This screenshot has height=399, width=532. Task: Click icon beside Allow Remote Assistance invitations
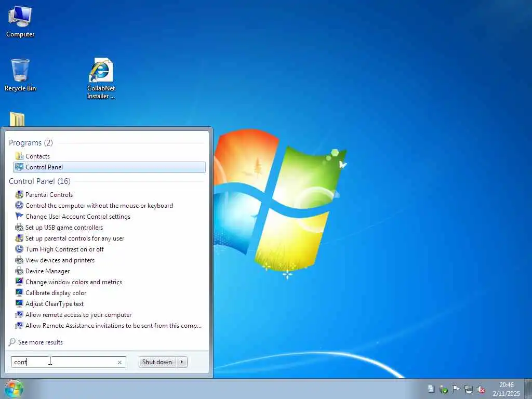click(19, 325)
